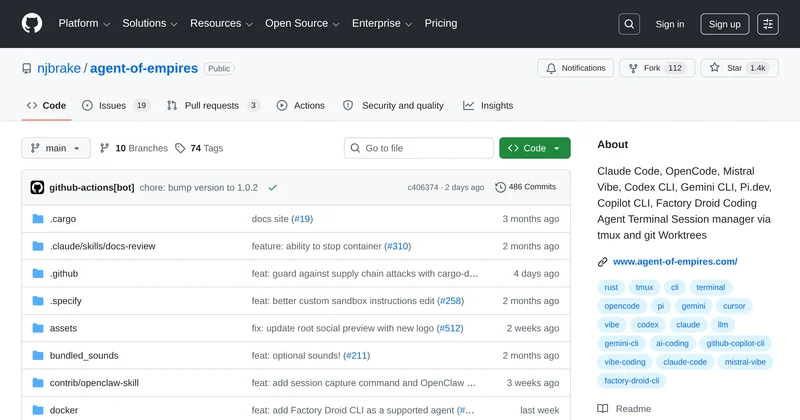Open the search magnifier icon
Viewport: 800px width, 420px height.
629,24
